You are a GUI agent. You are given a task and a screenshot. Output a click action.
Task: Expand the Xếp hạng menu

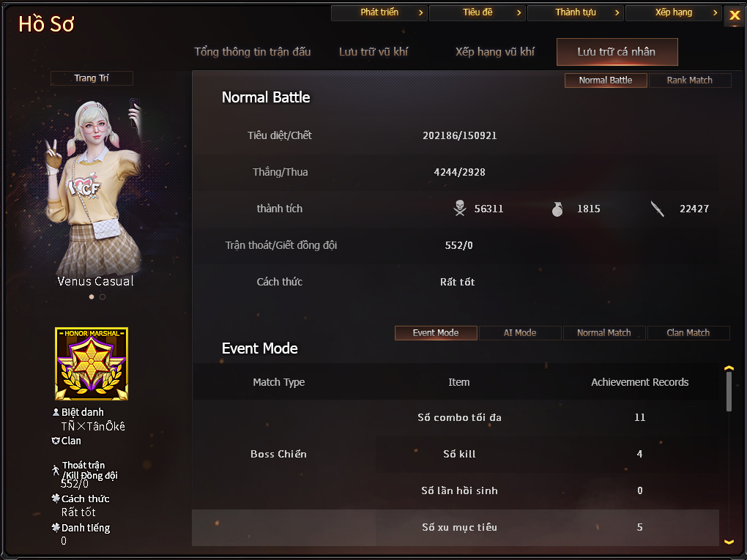pyautogui.click(x=674, y=12)
